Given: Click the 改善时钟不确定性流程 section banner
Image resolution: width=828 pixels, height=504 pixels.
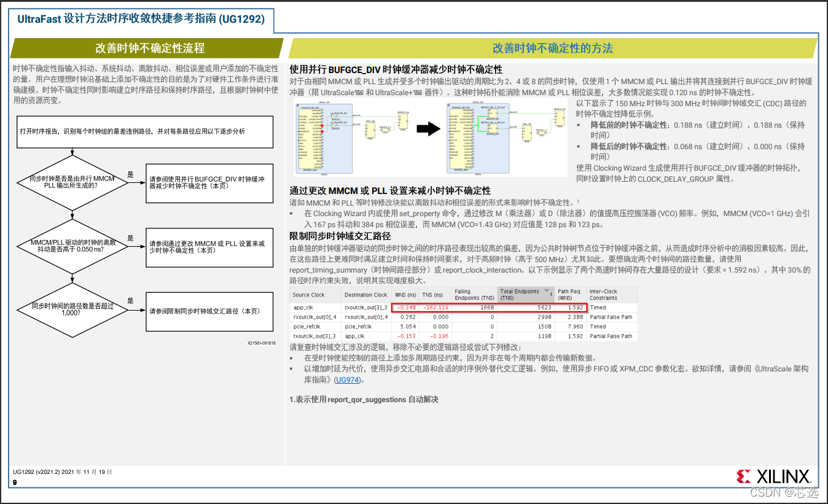Looking at the screenshot, I should pos(147,48).
